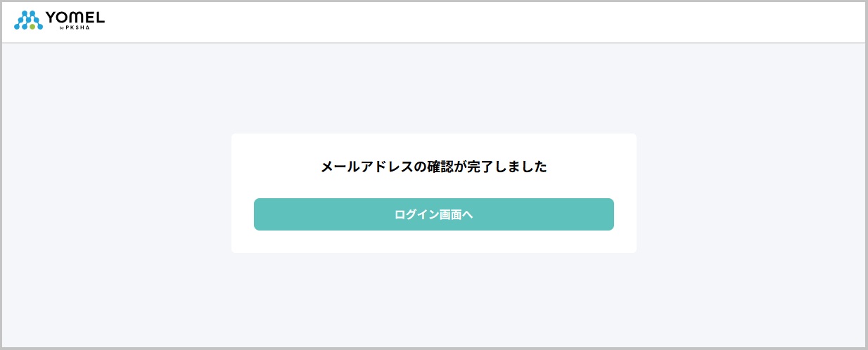Image resolution: width=868 pixels, height=350 pixels.
Task: Click the 'by PKSHA' tagline under logo
Action: click(x=73, y=27)
